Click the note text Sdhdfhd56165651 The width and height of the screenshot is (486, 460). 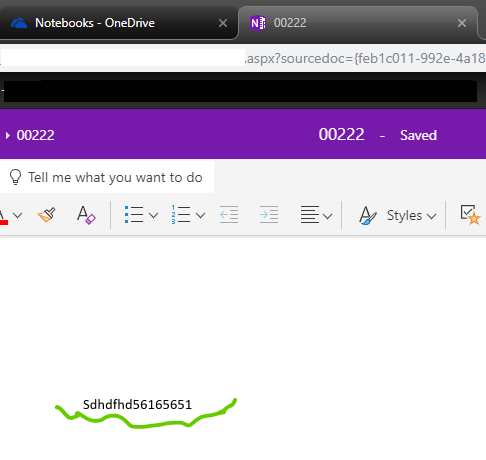pos(137,405)
